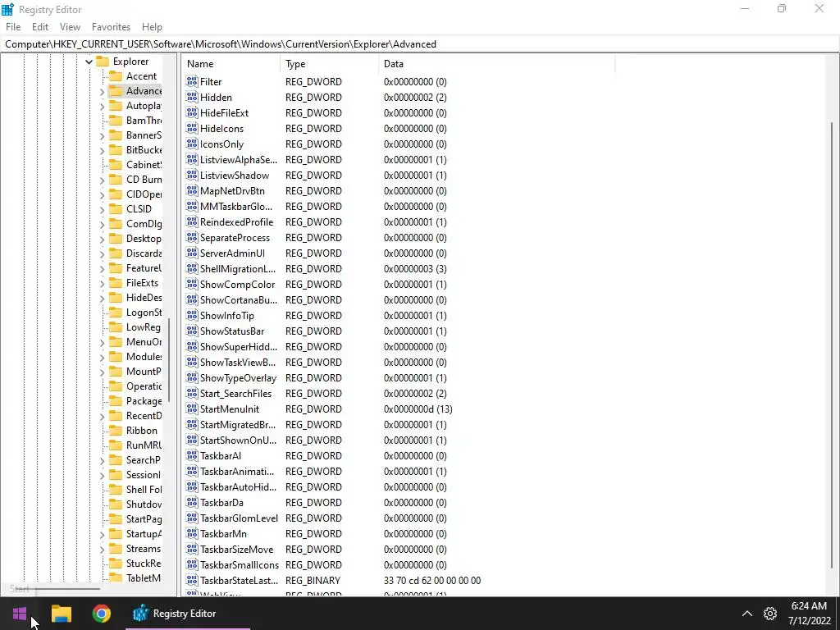The height and width of the screenshot is (630, 840).
Task: Click Registry Editor taskbar button
Action: (x=188, y=614)
